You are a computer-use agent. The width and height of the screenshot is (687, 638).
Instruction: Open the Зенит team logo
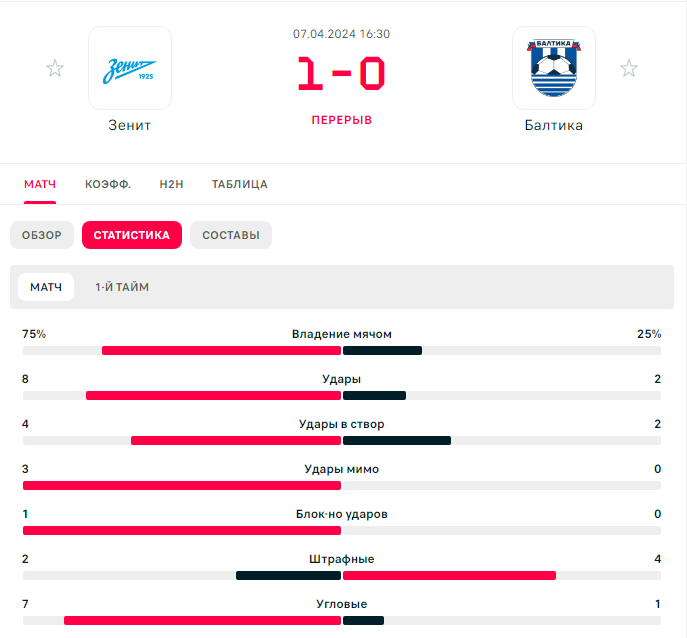(130, 68)
